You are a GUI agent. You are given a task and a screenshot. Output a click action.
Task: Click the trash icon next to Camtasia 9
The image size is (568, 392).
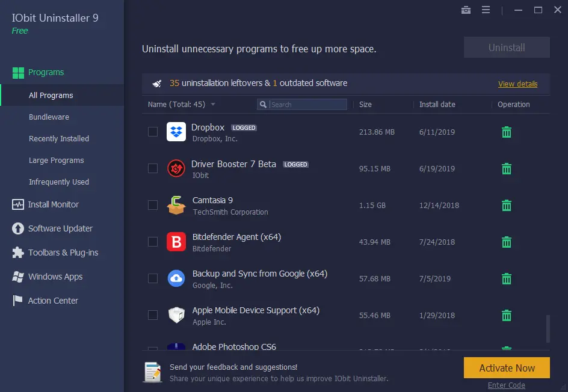(x=506, y=205)
